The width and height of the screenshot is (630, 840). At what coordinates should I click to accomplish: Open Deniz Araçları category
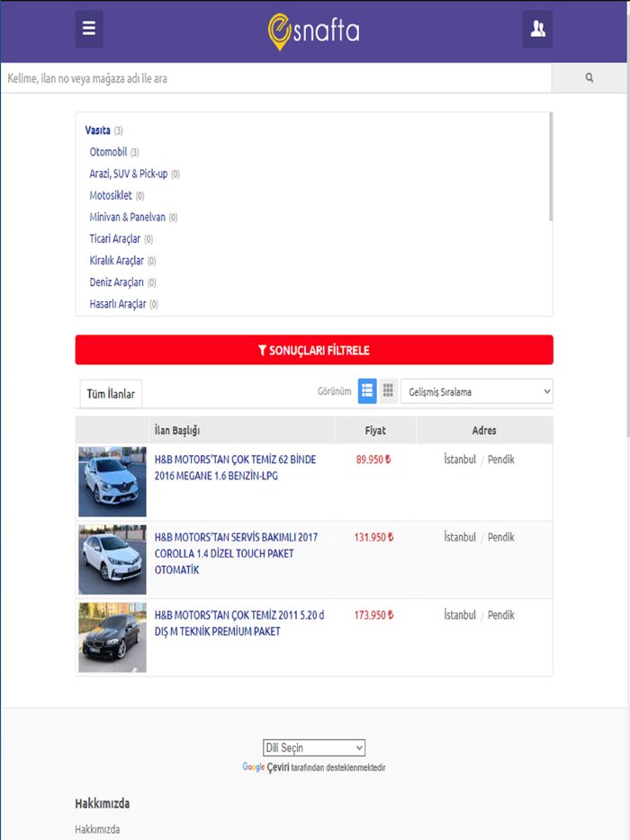(116, 282)
